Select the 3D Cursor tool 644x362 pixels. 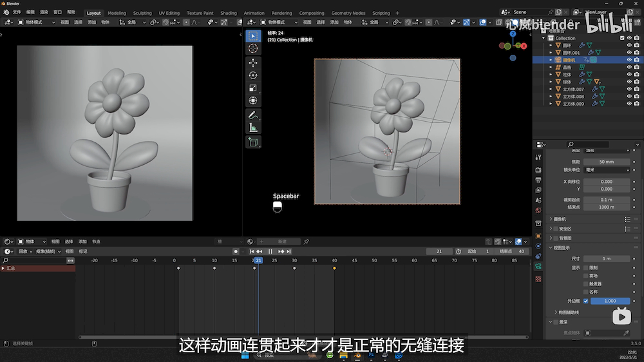click(253, 49)
